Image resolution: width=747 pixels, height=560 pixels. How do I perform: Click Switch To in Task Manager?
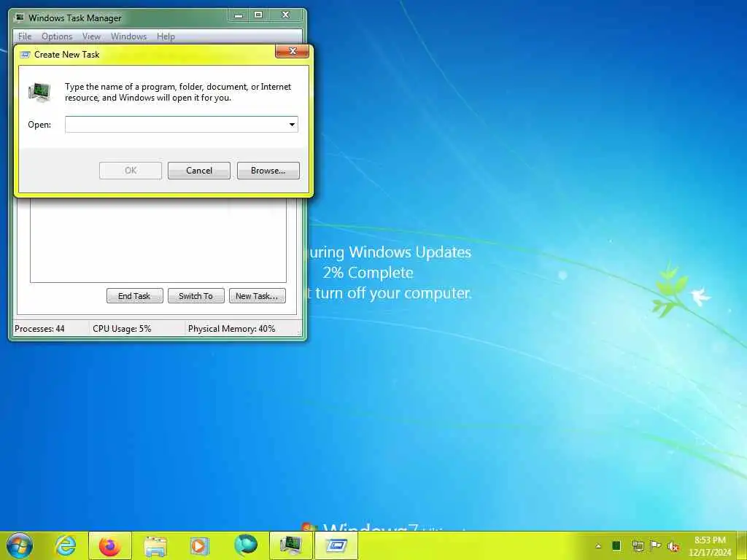click(x=196, y=296)
